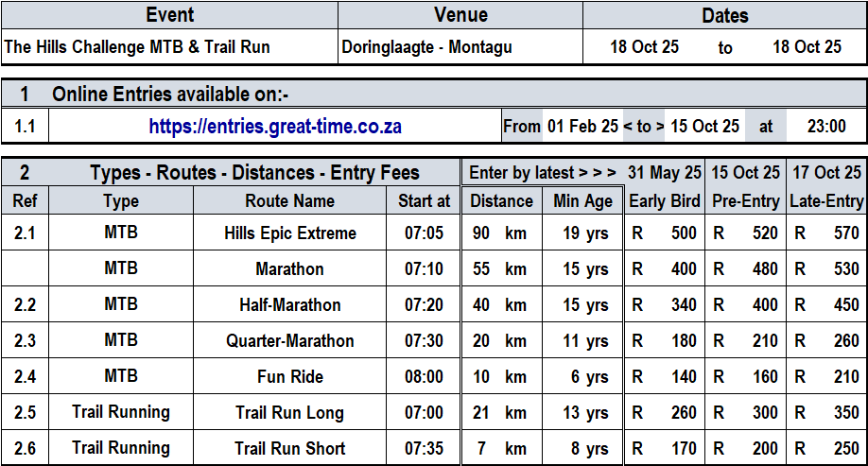The width and height of the screenshot is (868, 466).
Task: Select reference 2.5 row label
Action: [x=25, y=413]
